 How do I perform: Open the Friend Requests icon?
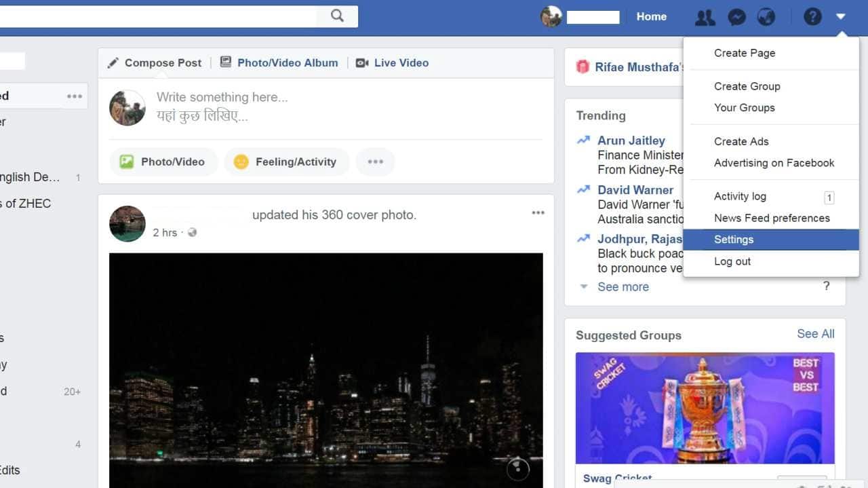[705, 17]
